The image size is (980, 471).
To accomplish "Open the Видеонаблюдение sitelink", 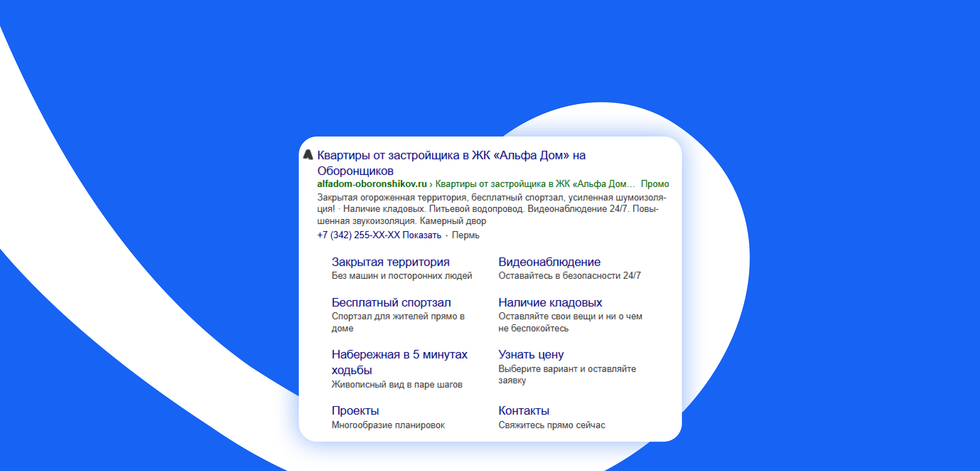I will coord(549,262).
